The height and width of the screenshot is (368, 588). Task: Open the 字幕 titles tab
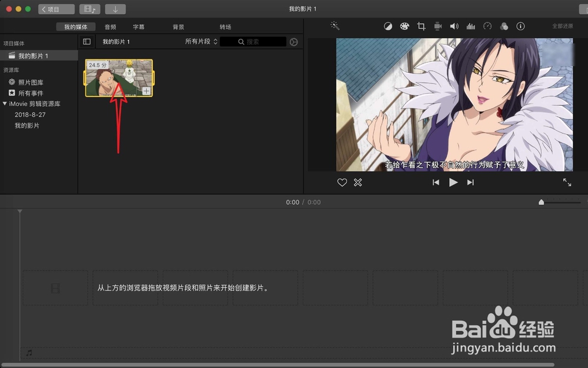[139, 27]
